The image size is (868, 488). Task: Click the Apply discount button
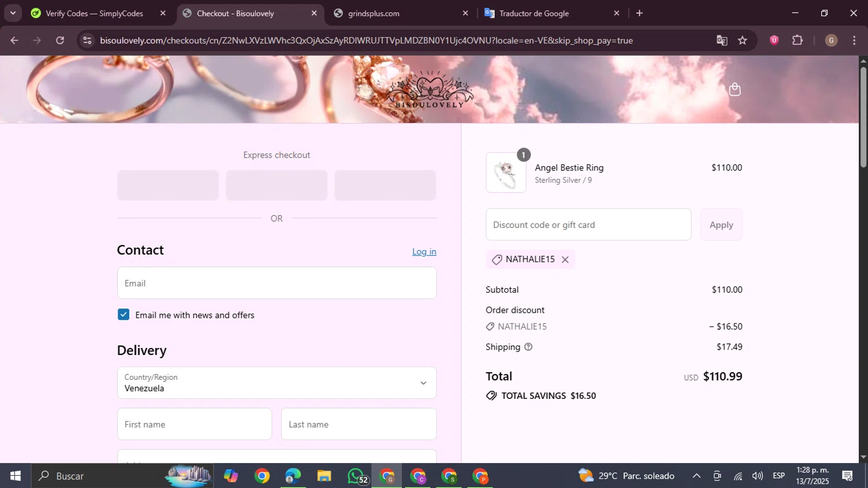[722, 225]
